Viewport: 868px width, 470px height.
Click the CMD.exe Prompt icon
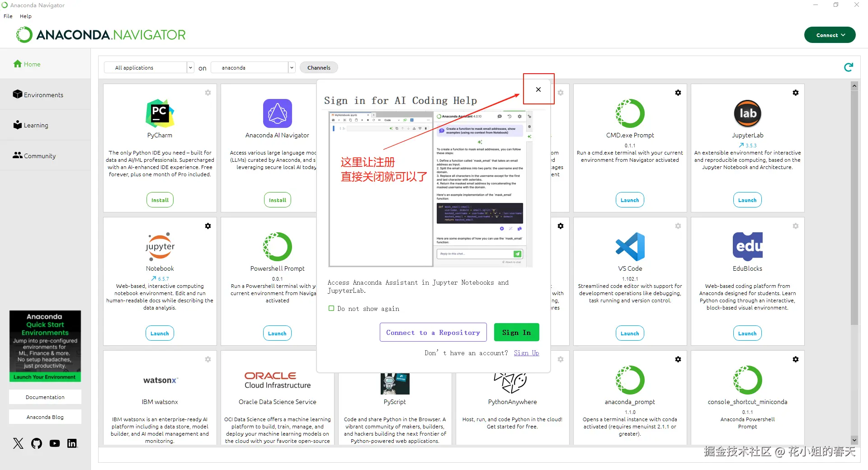[x=630, y=113]
